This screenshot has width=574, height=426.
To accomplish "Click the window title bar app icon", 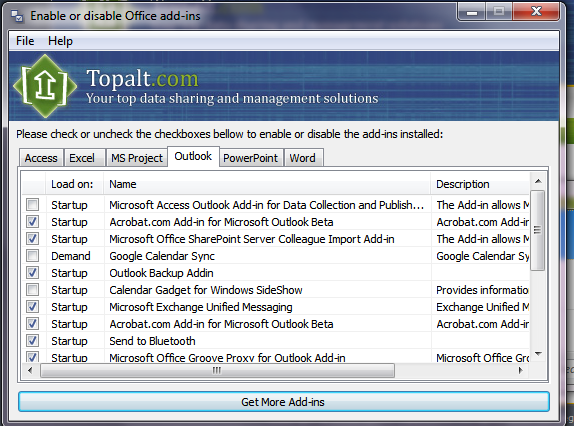I will [17, 16].
